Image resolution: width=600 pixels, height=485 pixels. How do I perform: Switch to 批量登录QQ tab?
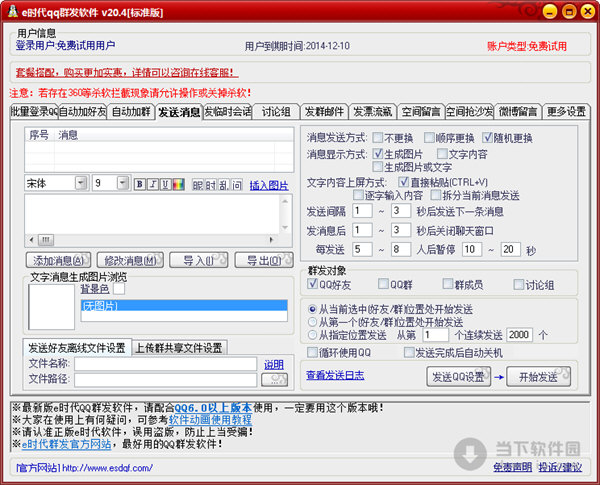(x=34, y=112)
